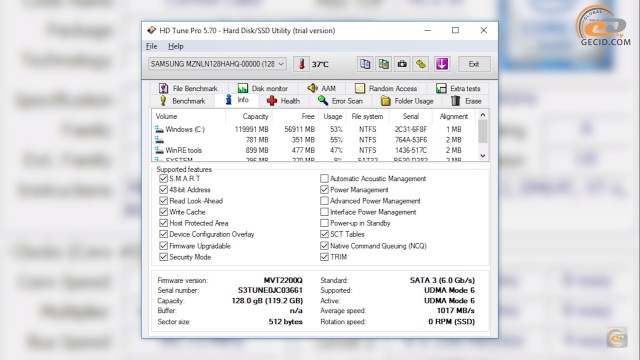
Task: Click rotation speed value 0 RPM (SSD)
Action: coord(451,322)
